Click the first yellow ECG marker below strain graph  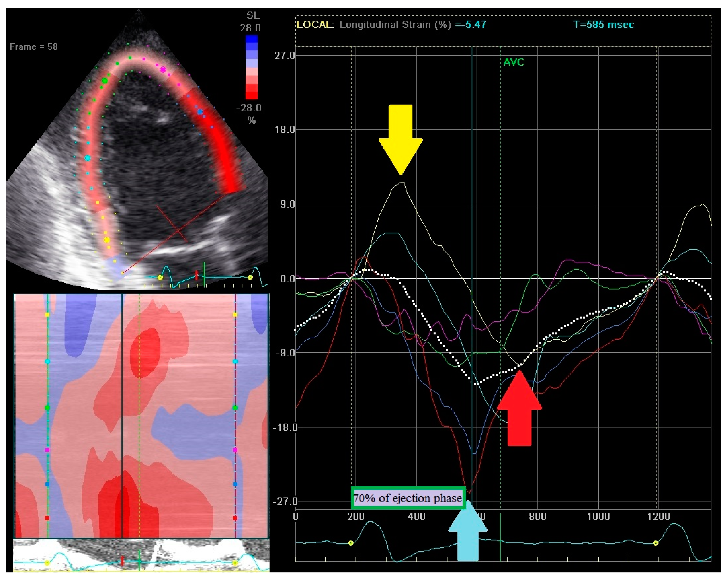[351, 543]
